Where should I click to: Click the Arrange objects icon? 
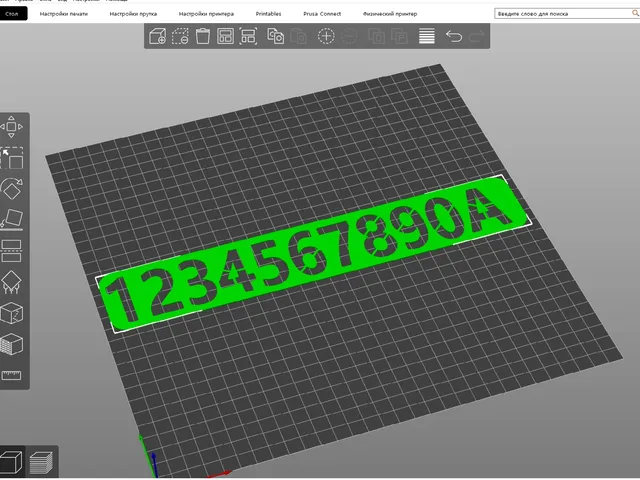(x=225, y=36)
